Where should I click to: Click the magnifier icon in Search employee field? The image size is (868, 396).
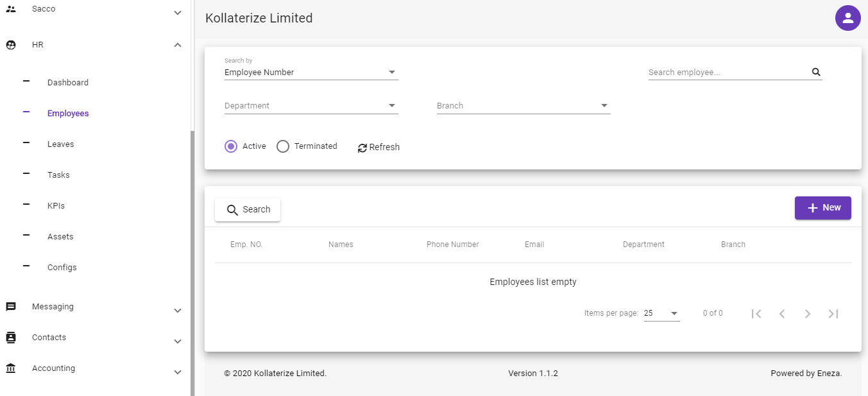[x=816, y=73]
